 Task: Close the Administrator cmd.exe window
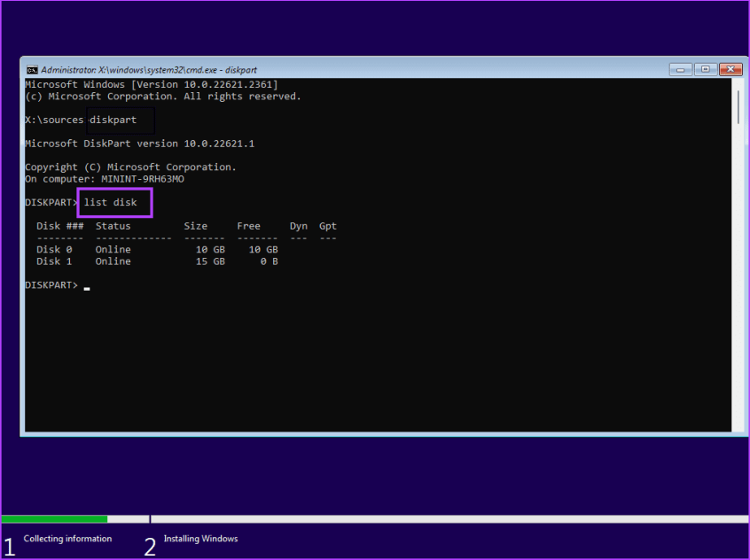click(x=730, y=69)
